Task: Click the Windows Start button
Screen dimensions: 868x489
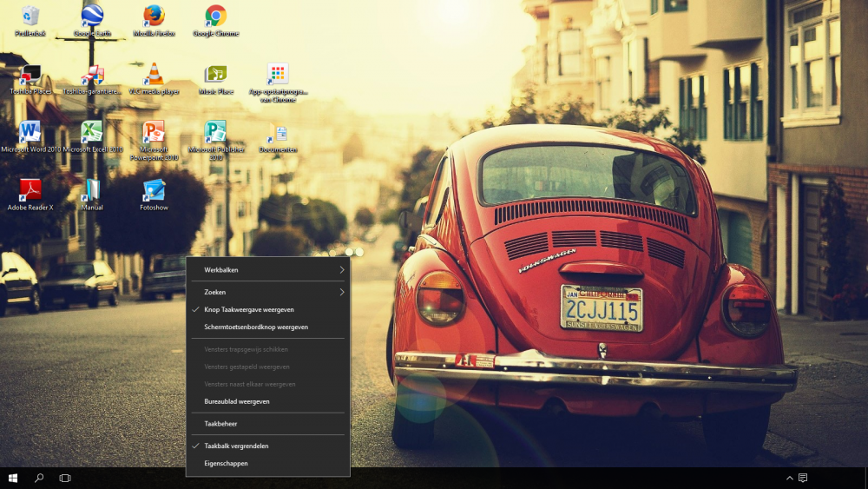Action: click(13, 479)
